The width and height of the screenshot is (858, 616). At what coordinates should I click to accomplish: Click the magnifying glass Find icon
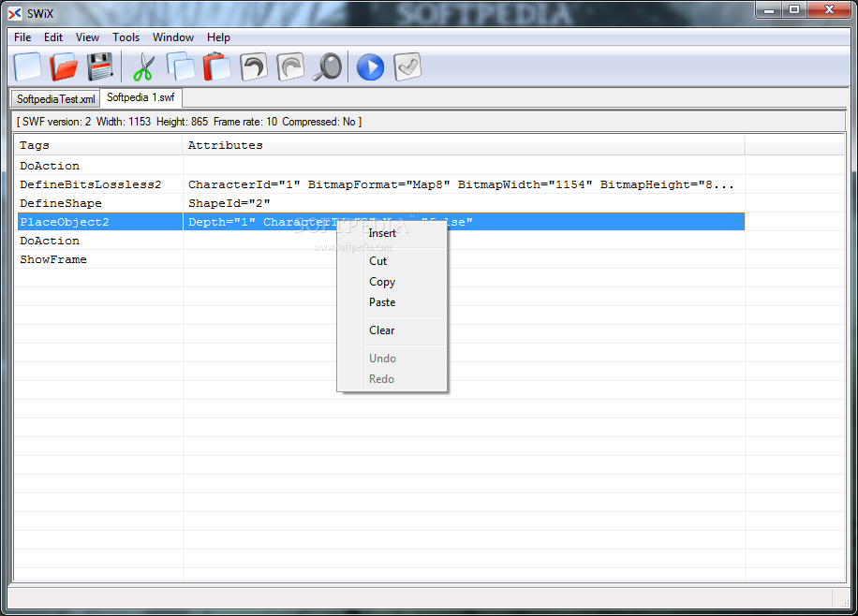tap(327, 67)
